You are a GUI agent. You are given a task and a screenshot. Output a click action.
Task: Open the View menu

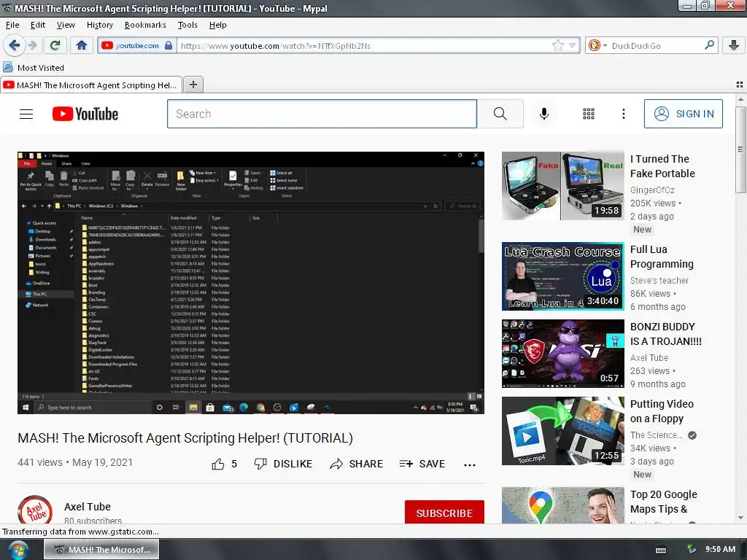[x=66, y=25]
